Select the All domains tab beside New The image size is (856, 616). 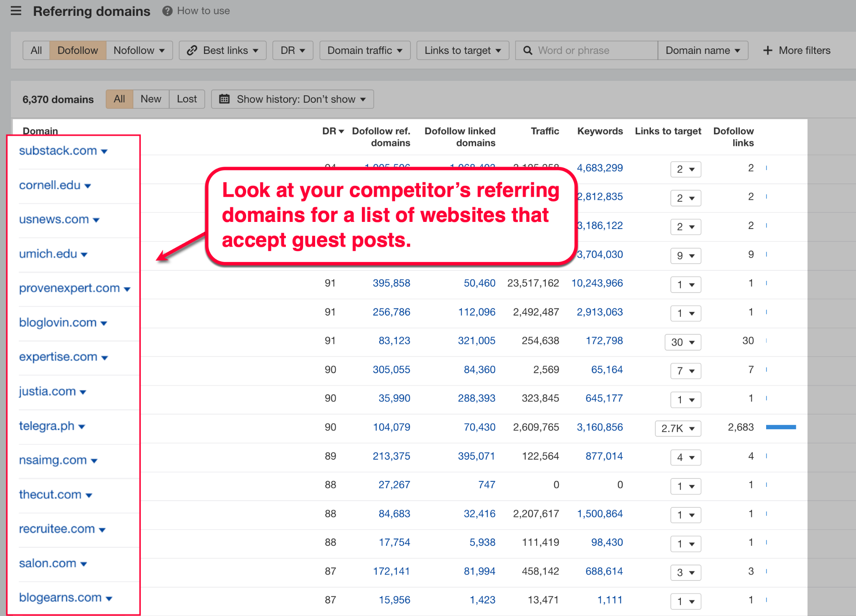point(120,99)
